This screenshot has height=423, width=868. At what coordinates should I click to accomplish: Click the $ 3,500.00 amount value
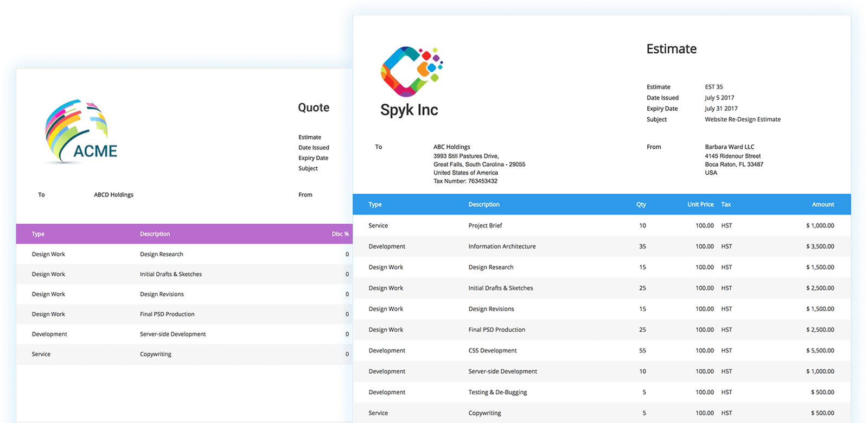tap(820, 247)
